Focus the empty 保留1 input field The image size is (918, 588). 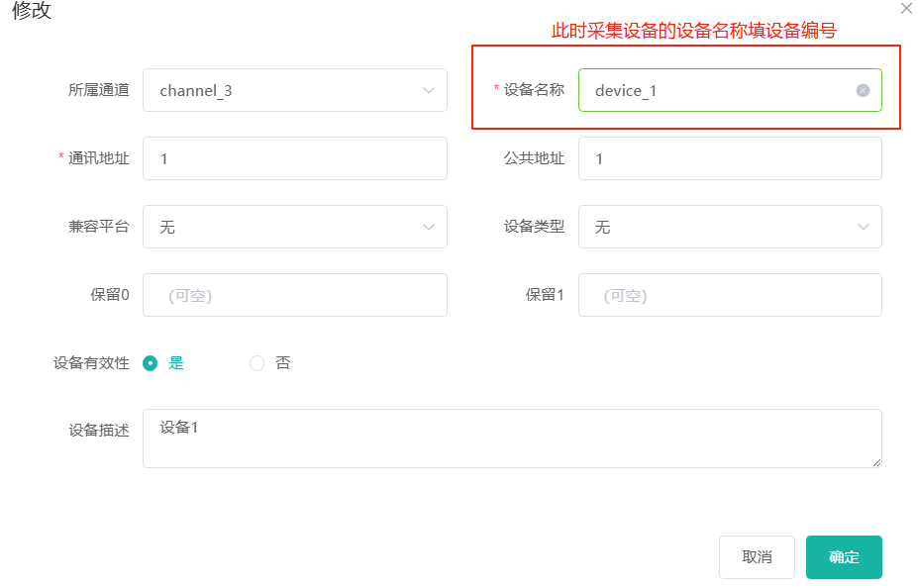730,295
